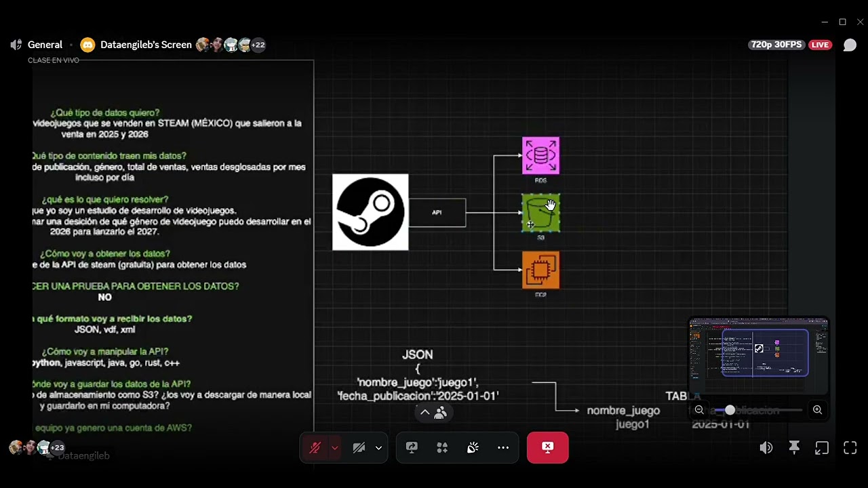The width and height of the screenshot is (868, 488).
Task: Select the orange EC2 chip icon
Action: 540,270
